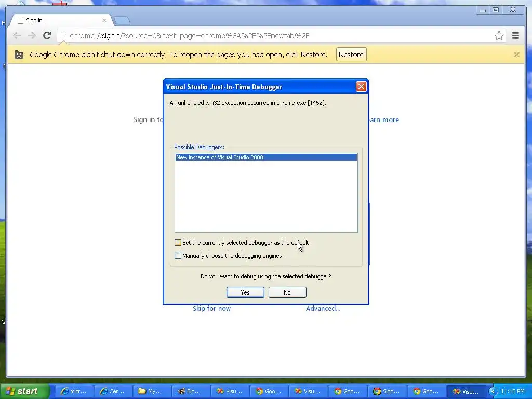
Task: Click the Advanced... link
Action: 323,308
